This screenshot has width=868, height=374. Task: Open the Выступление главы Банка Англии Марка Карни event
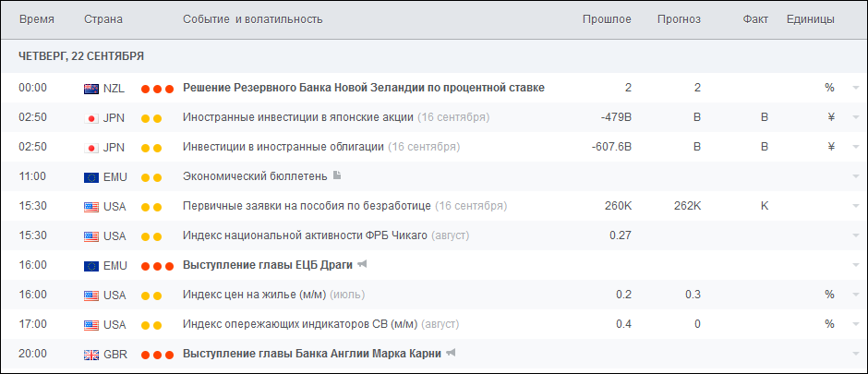click(x=313, y=354)
